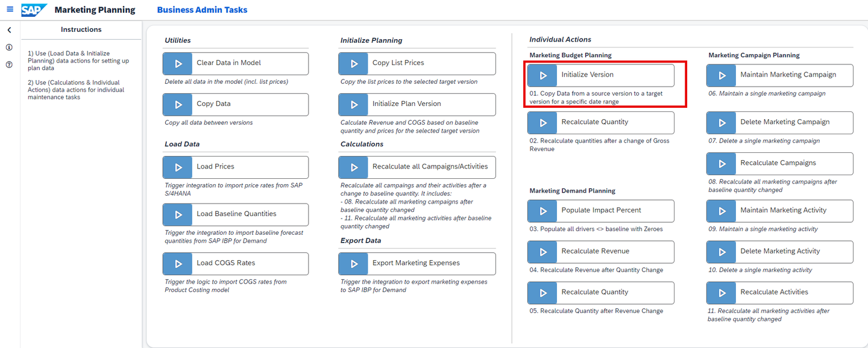Image resolution: width=868 pixels, height=348 pixels.
Task: Click the Recalculate Revenue button label
Action: click(x=595, y=251)
